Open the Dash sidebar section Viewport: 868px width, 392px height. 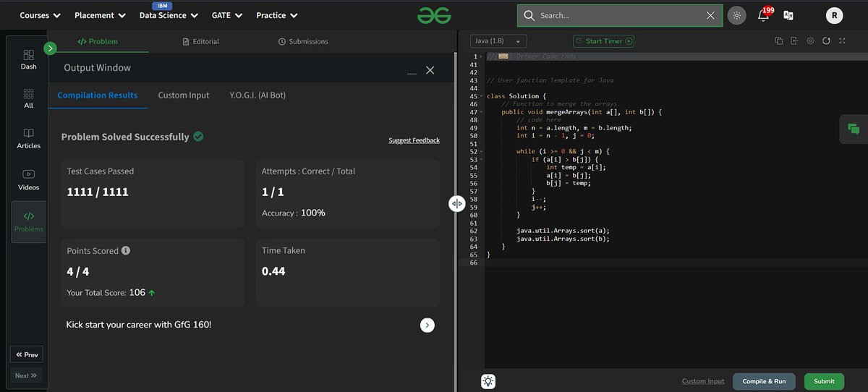pyautogui.click(x=28, y=59)
